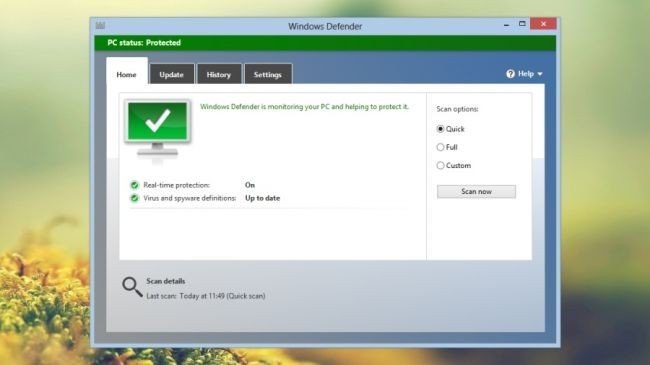Open the Settings tab
Image resolution: width=650 pixels, height=365 pixels.
[x=268, y=74]
